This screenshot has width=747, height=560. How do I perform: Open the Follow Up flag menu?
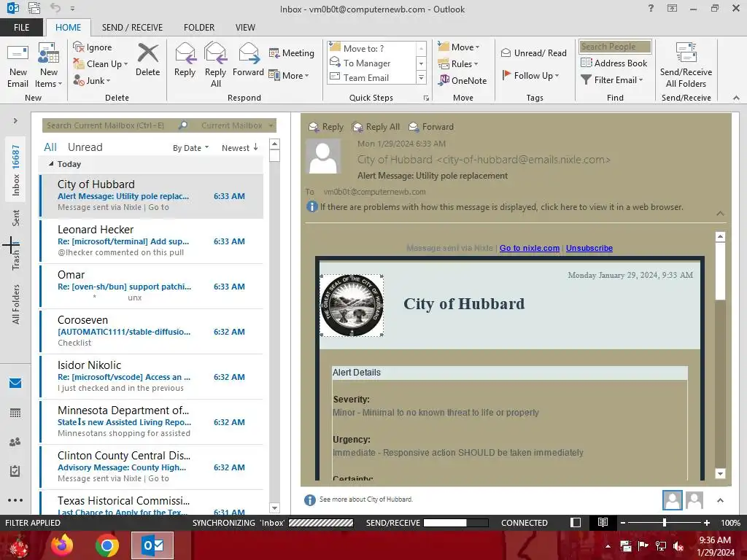pos(530,75)
